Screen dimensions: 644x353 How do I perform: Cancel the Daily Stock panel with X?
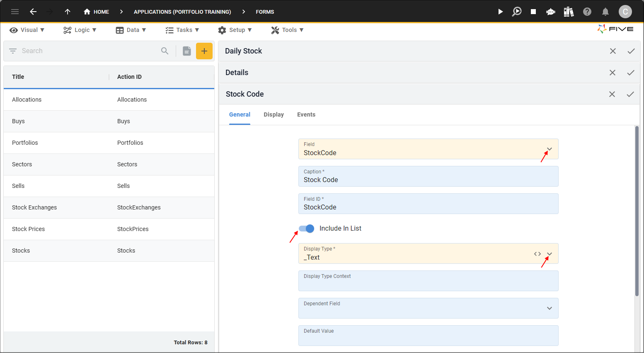pyautogui.click(x=613, y=51)
